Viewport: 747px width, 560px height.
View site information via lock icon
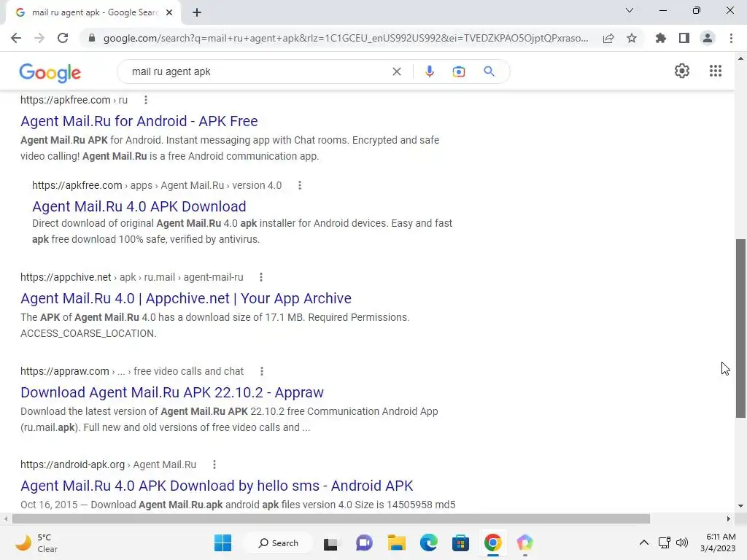tap(92, 38)
